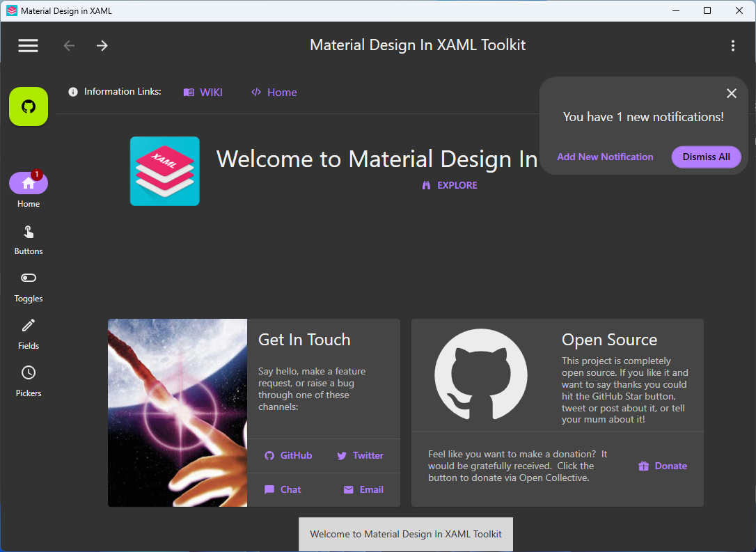Click the EXPLORE button
The image size is (756, 552).
tap(450, 185)
